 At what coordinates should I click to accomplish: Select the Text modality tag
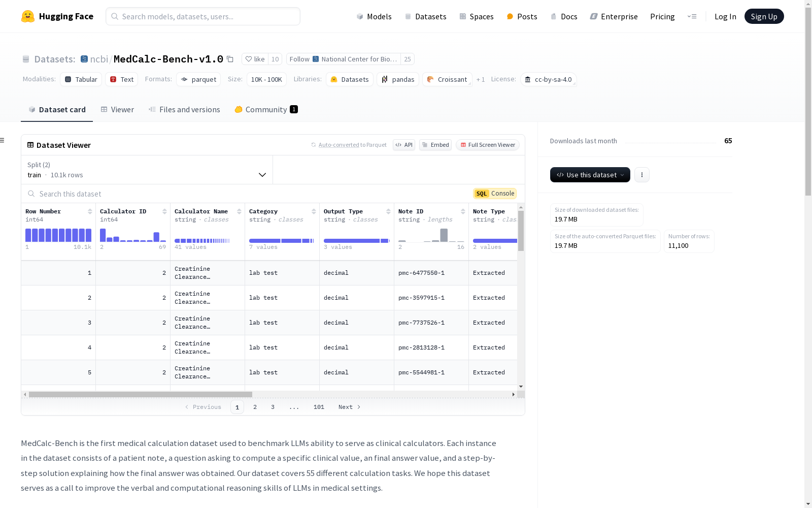pos(122,79)
